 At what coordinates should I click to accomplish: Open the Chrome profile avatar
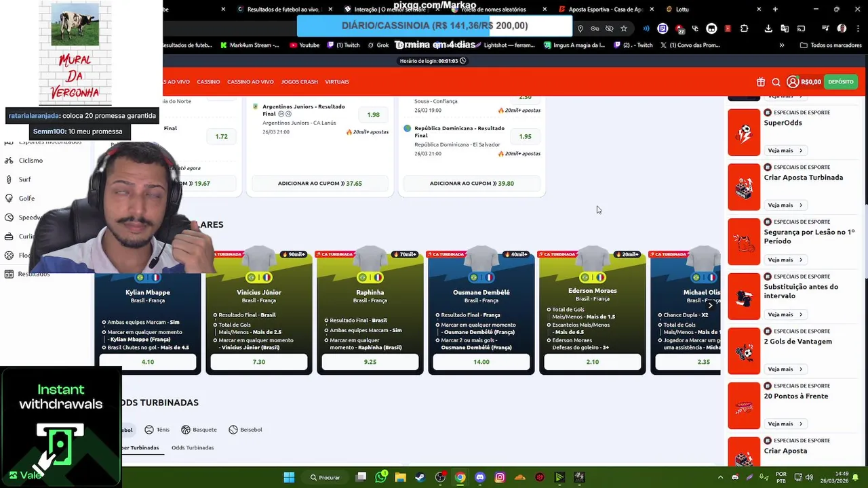point(842,28)
